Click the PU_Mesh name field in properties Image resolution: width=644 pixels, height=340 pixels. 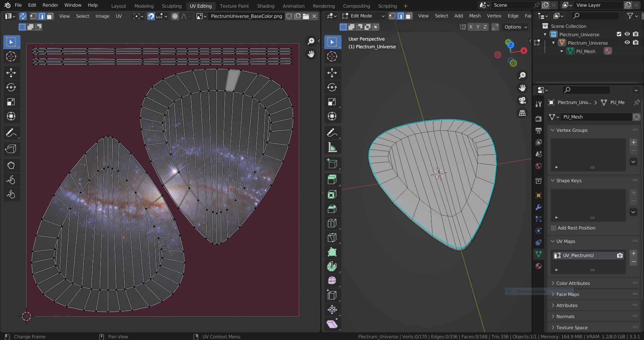coord(596,117)
